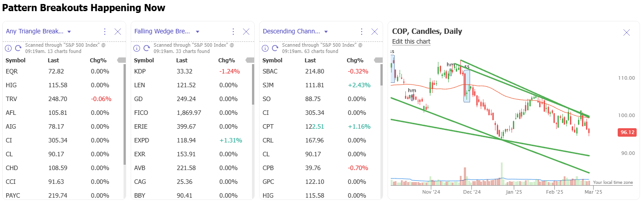
Task: Sort Falling Wedge list by Chg% header
Action: point(227,61)
